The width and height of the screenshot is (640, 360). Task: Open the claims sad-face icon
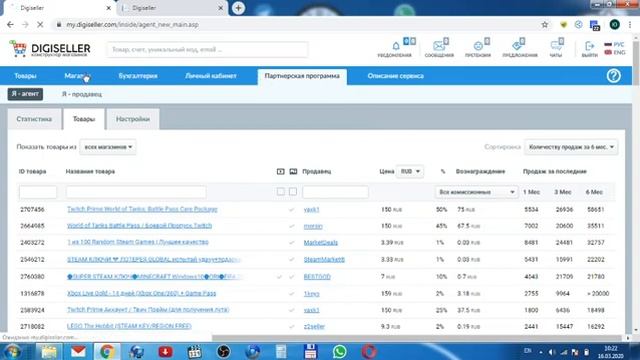[478, 46]
